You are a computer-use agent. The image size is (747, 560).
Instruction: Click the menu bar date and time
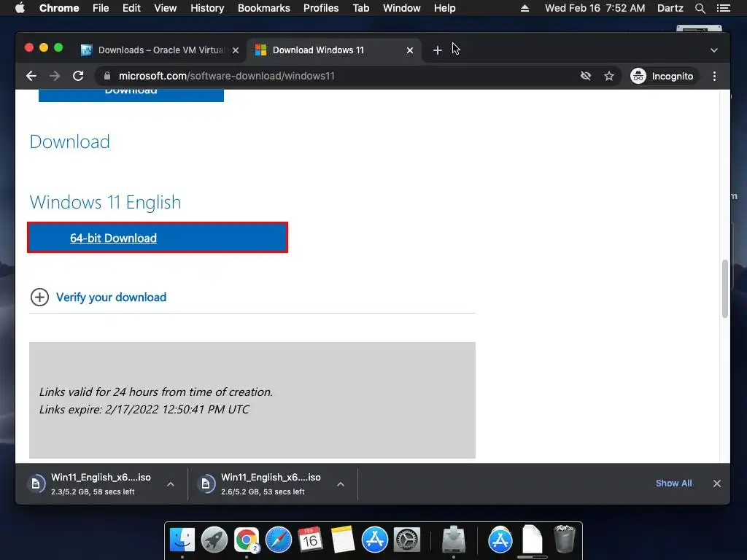tap(595, 8)
